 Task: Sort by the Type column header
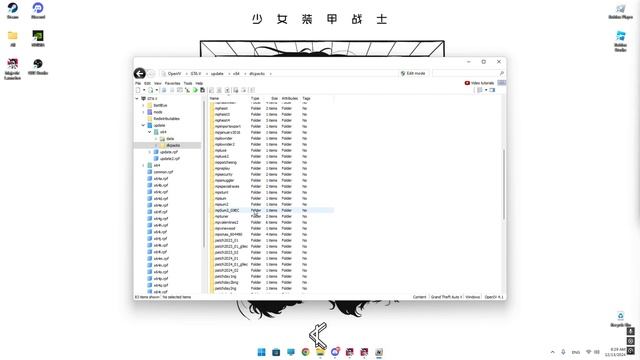[x=255, y=98]
